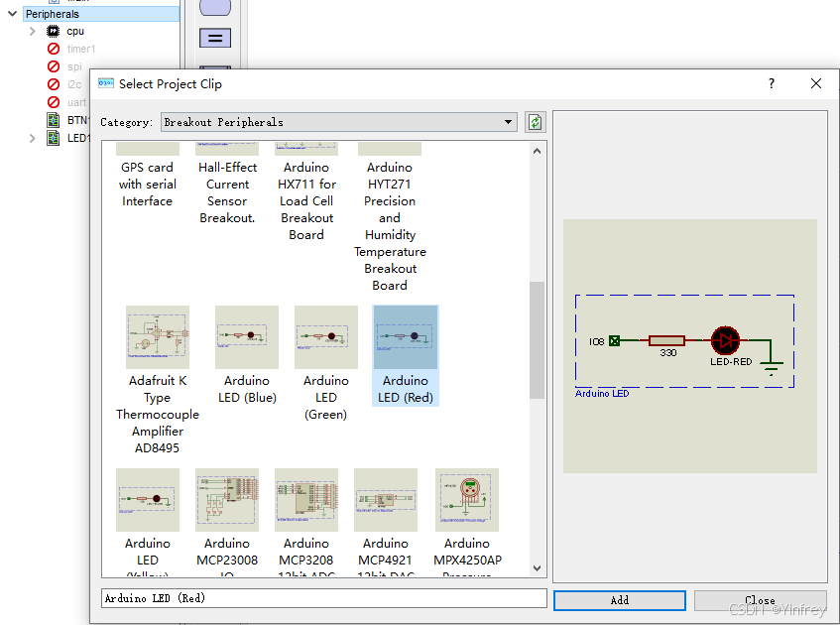Click the clip list scrollbar thumb
The image size is (840, 625).
pos(537,340)
